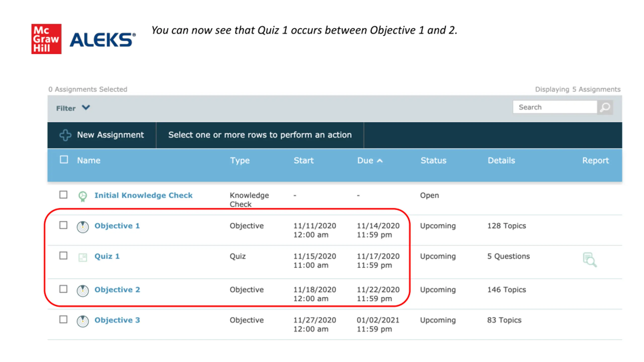The height and width of the screenshot is (362, 644).
Task: Click the Objective 1 target icon
Action: (83, 227)
